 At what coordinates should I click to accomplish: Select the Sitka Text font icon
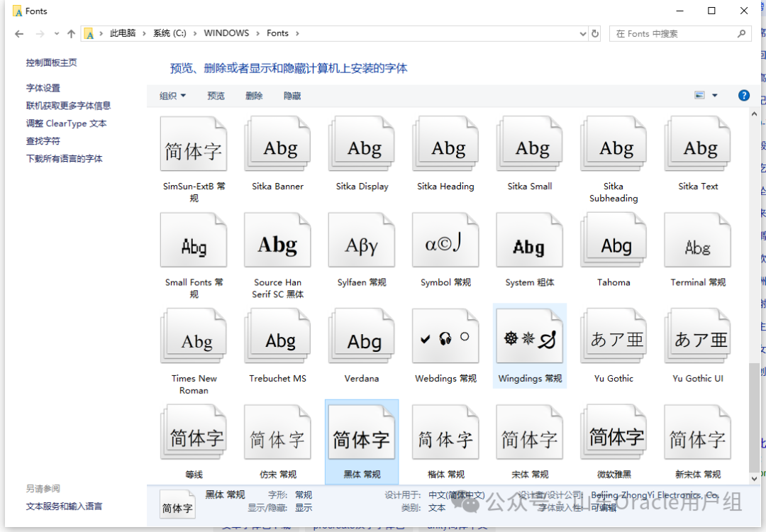698,144
